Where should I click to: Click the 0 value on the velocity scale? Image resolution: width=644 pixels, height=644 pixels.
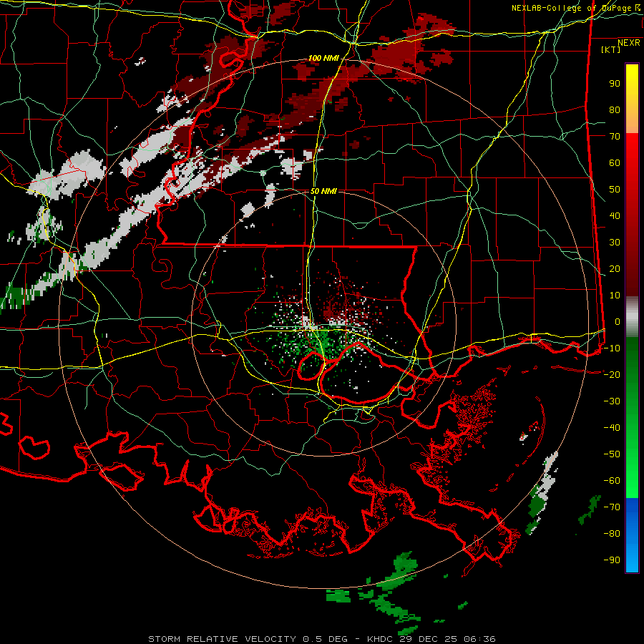618,321
